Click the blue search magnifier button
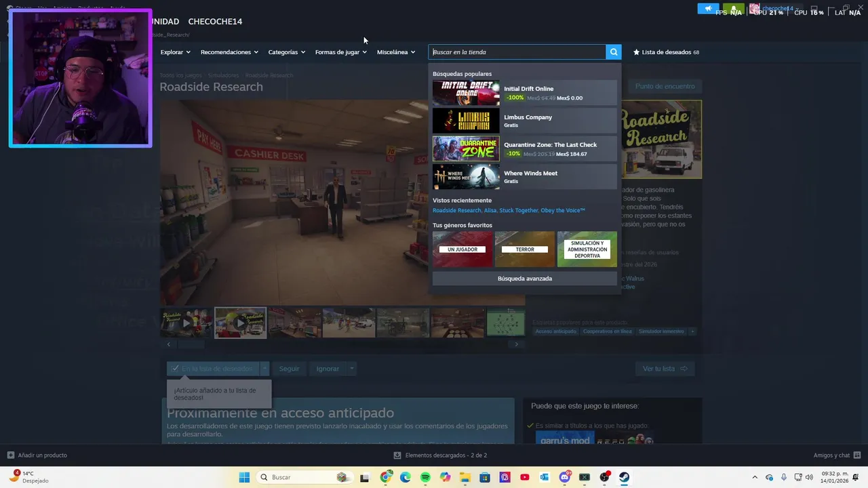The width and height of the screenshot is (868, 488). (614, 52)
